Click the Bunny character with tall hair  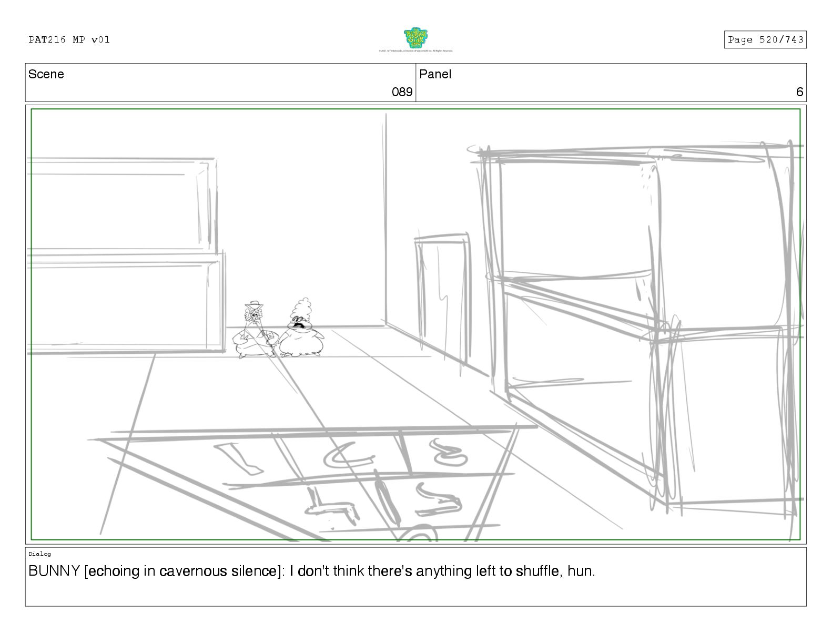coord(301,328)
